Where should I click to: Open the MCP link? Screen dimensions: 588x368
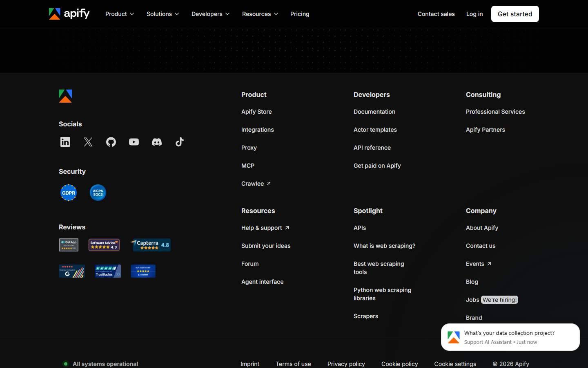[x=248, y=166]
